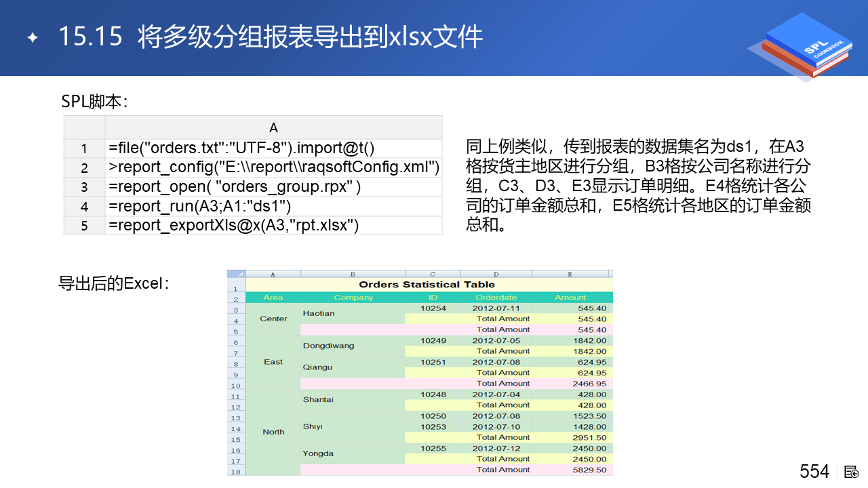
Task: Select column header E in the Excel sheet
Action: [571, 274]
